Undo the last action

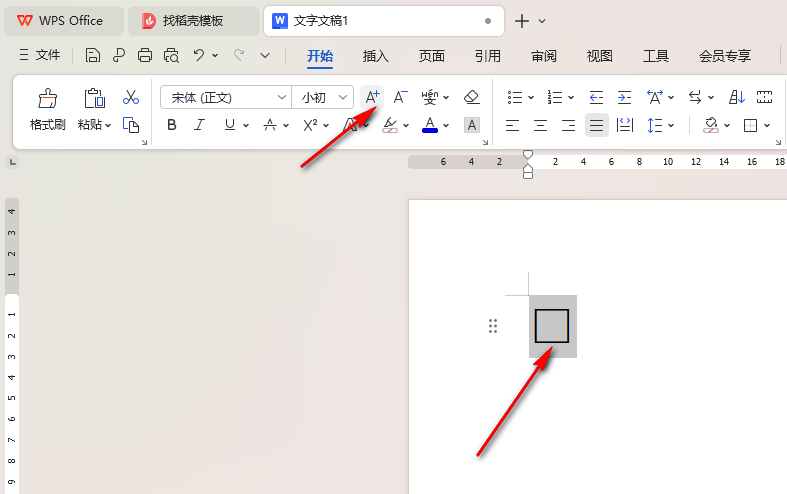coord(199,55)
